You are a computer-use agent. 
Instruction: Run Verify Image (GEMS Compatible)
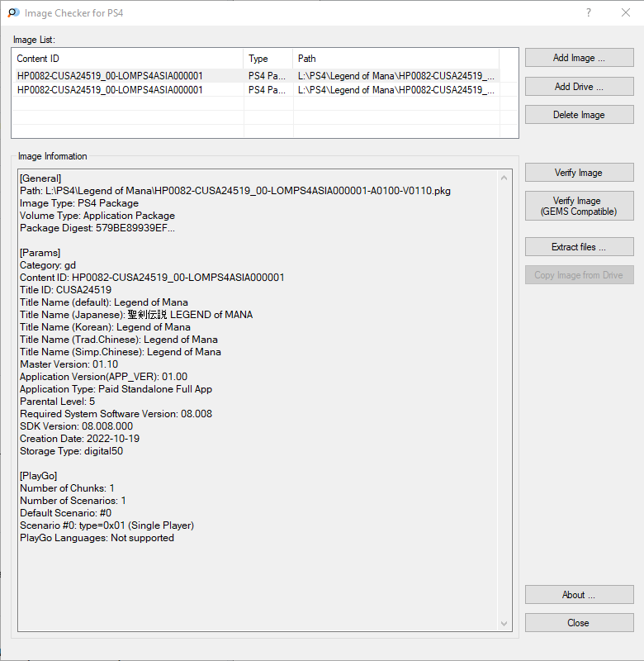tap(579, 206)
